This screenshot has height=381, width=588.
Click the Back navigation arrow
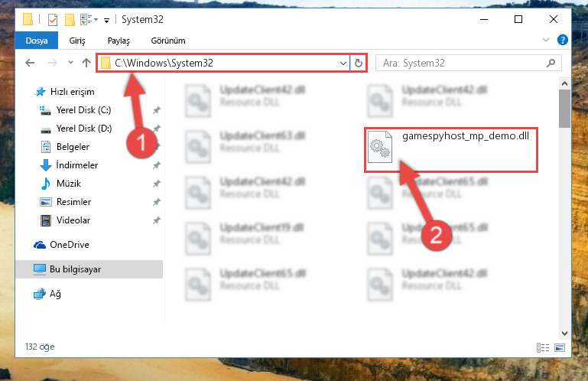click(x=30, y=63)
